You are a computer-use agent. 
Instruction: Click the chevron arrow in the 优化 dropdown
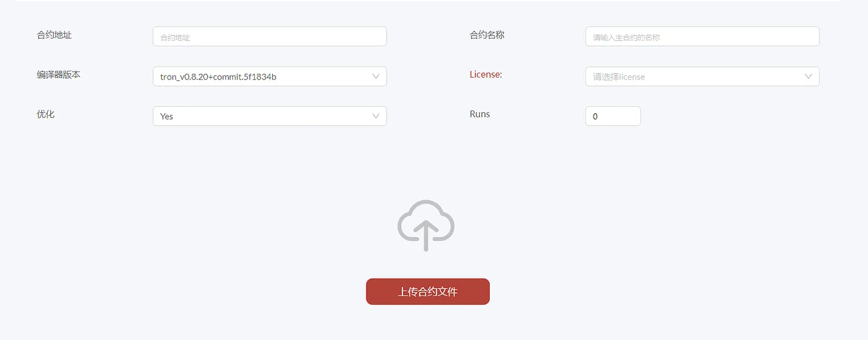coord(376,116)
